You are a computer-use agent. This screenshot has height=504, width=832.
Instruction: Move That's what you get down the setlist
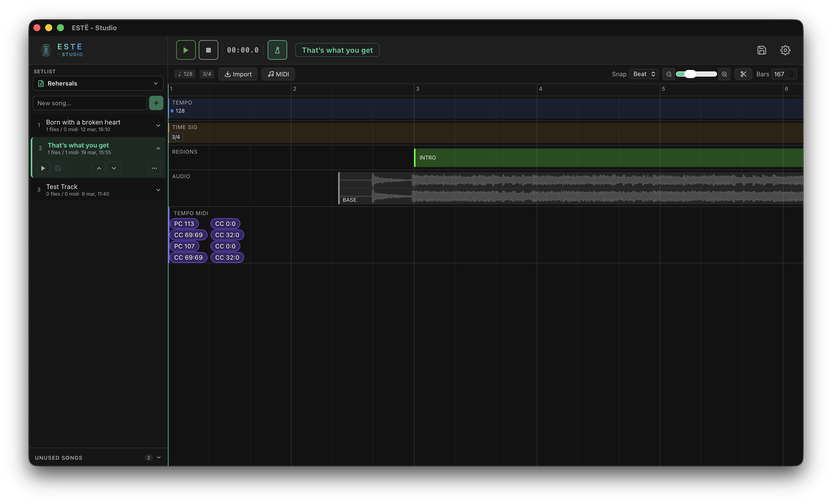click(114, 168)
